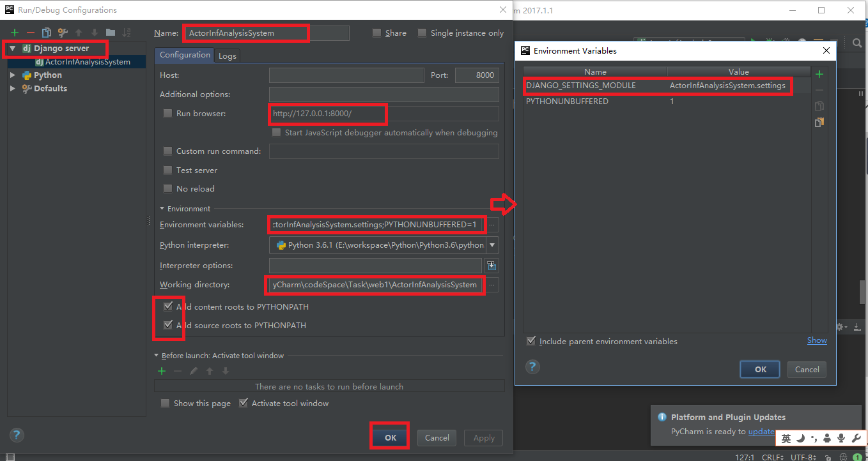
Task: Browse for the working directory
Action: 492,285
